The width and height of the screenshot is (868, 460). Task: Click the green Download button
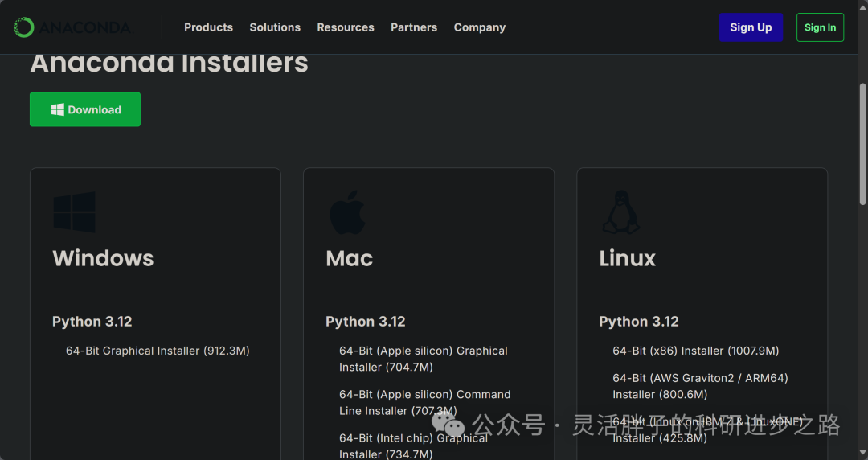[84, 109]
